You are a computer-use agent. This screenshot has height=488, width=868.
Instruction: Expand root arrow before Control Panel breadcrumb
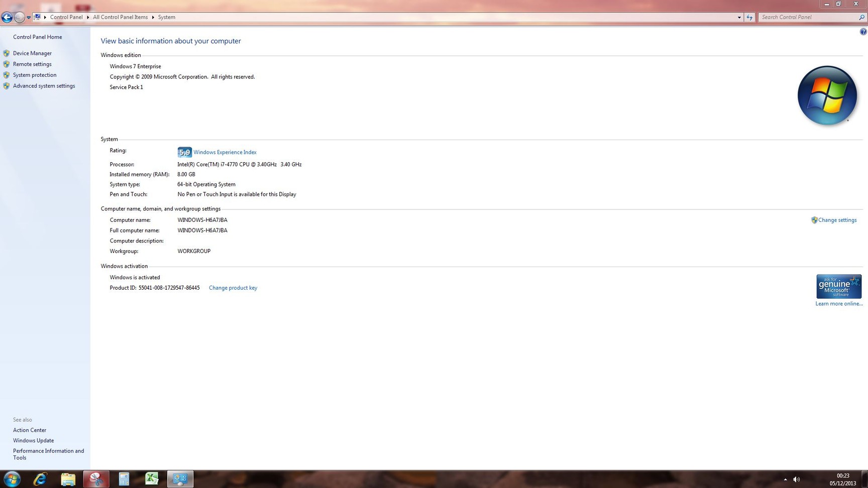point(45,17)
